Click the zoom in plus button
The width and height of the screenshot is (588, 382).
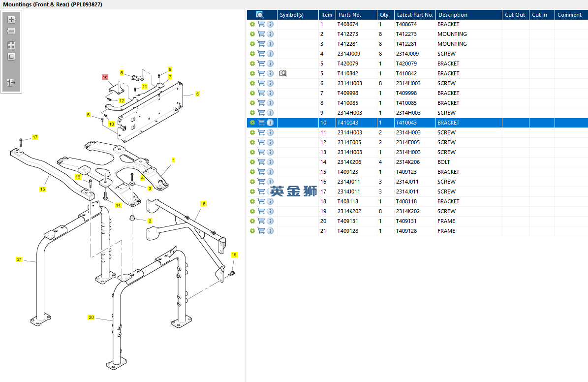point(11,20)
